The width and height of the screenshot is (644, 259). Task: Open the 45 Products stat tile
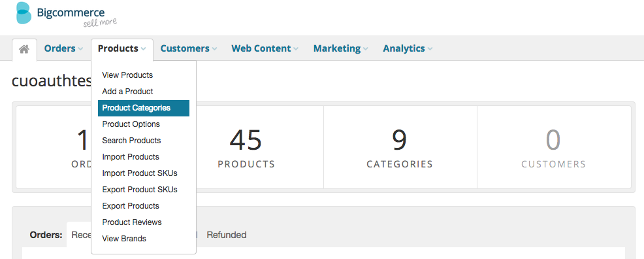246,147
